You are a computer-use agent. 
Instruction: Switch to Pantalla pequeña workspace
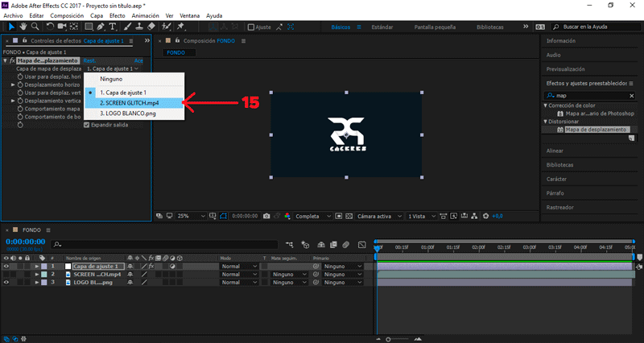click(x=435, y=27)
